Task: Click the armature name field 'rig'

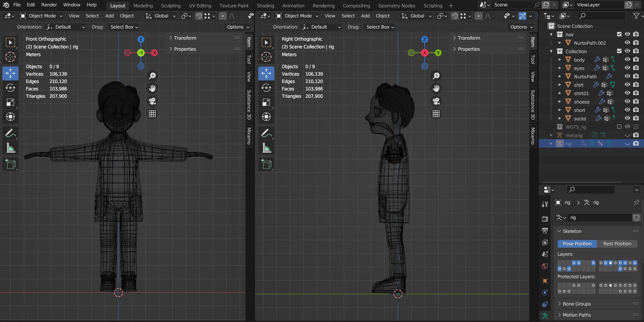Action: (600, 218)
